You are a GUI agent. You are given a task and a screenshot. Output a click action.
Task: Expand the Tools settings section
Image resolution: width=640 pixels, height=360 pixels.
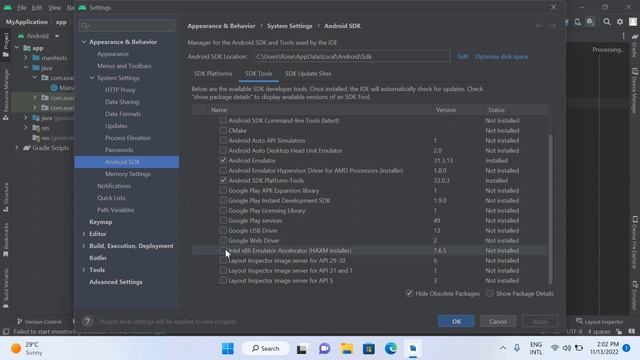tap(84, 270)
